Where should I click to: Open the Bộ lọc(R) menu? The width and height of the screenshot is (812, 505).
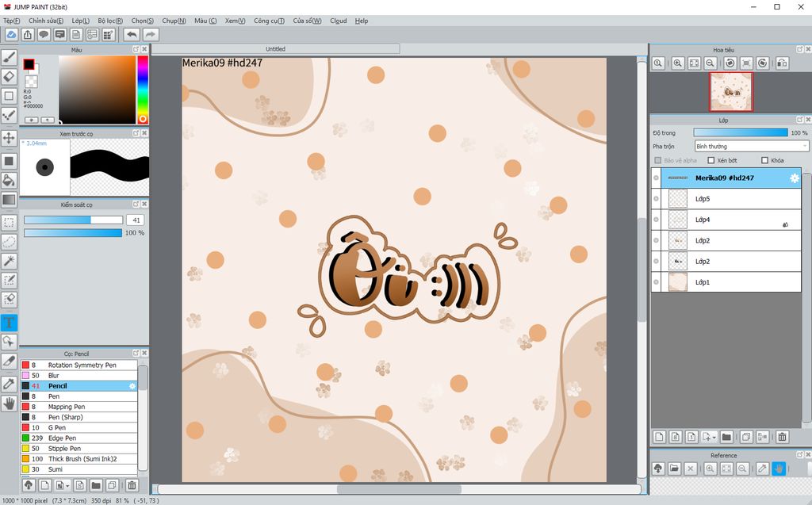point(110,21)
